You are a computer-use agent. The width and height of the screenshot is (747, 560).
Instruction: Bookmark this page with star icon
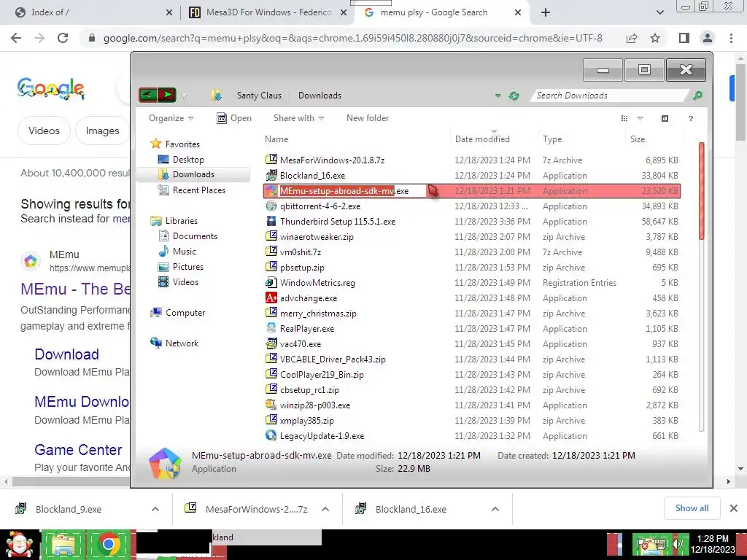[655, 38]
